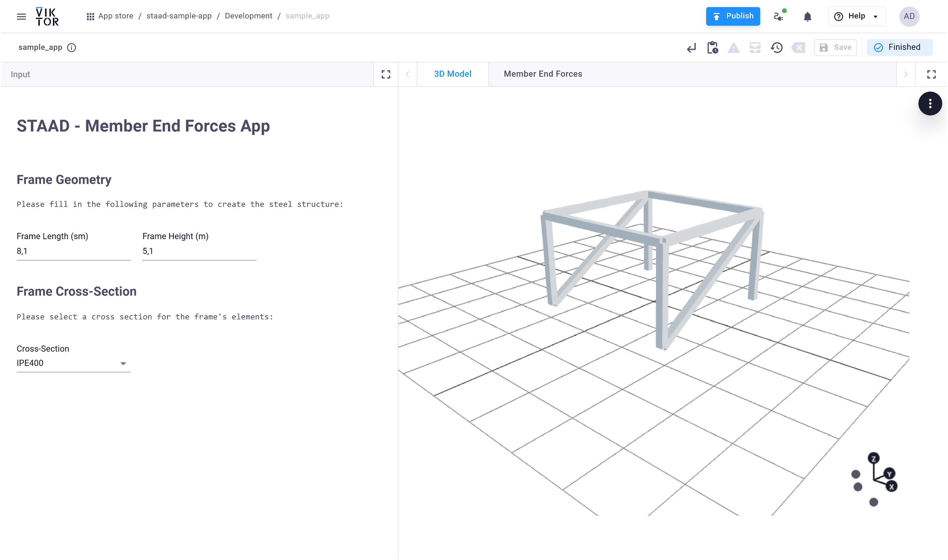Switch to the Member End Forces tab

(542, 74)
